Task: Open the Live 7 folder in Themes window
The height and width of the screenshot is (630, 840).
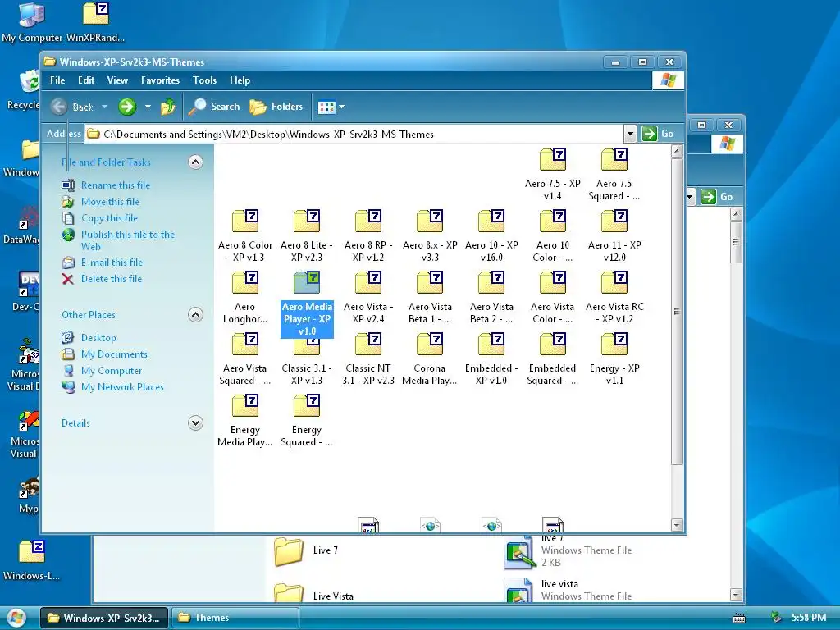Action: click(x=306, y=550)
